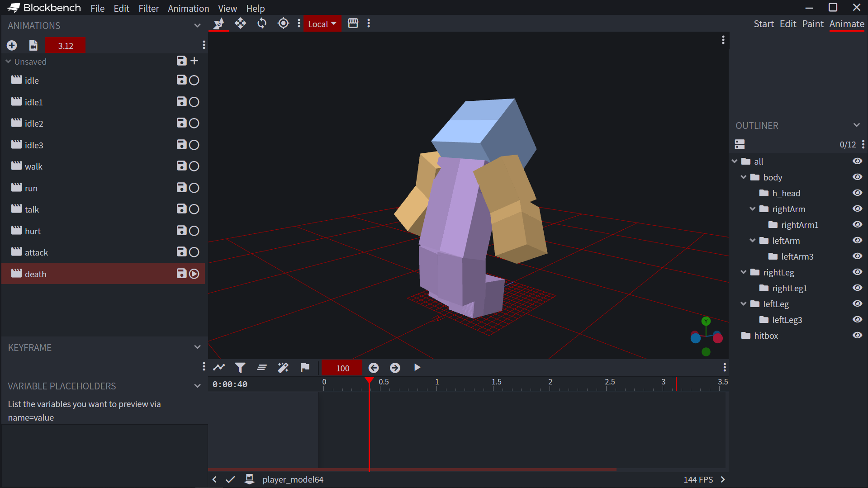This screenshot has width=868, height=488.
Task: Hide the h_head group
Action: (857, 193)
